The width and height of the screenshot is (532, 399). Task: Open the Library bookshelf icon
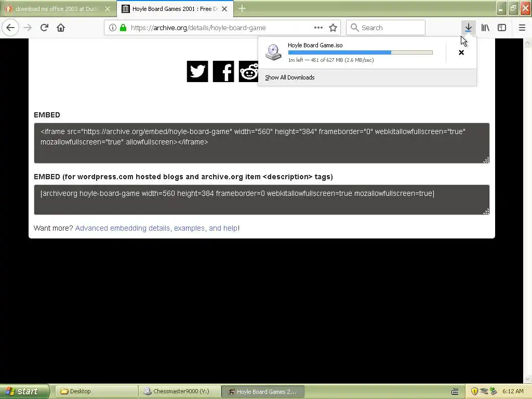(x=485, y=28)
